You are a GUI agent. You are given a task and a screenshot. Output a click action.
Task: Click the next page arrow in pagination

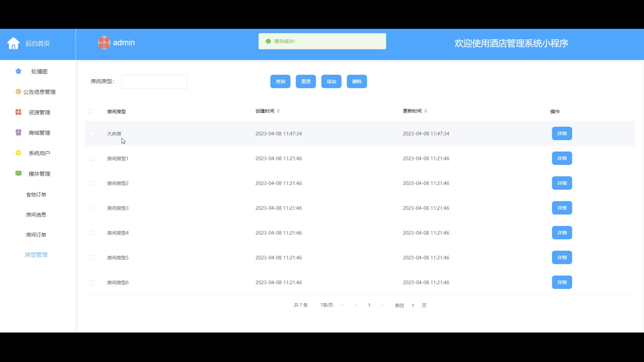tap(382, 305)
